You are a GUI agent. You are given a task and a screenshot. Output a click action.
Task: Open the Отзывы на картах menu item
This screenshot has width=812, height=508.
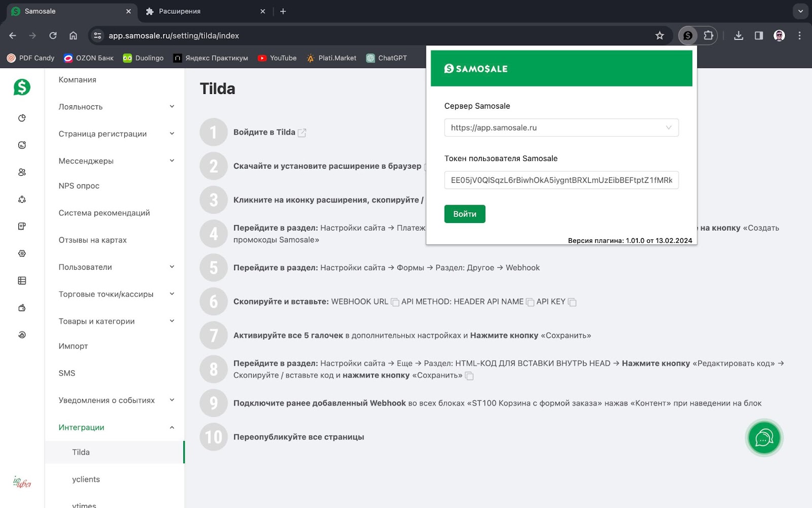click(x=92, y=240)
